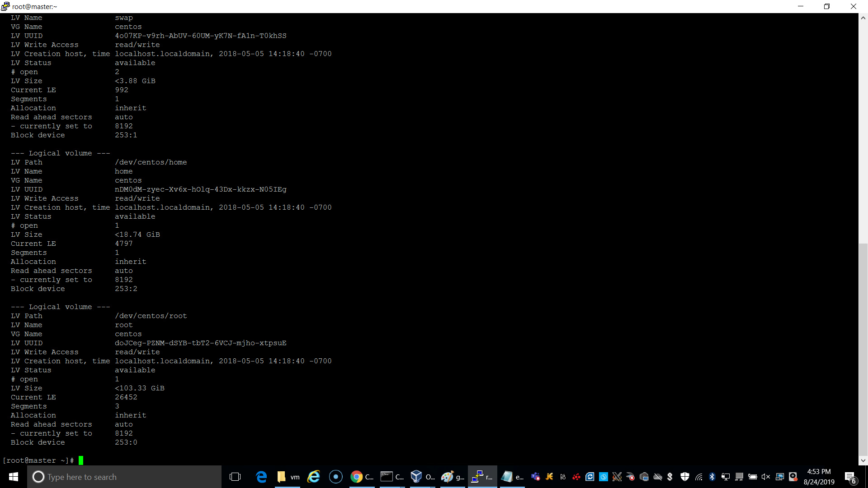Click UUID starting with doJCeg-PZNM
The height and width of the screenshot is (488, 868).
click(x=200, y=343)
